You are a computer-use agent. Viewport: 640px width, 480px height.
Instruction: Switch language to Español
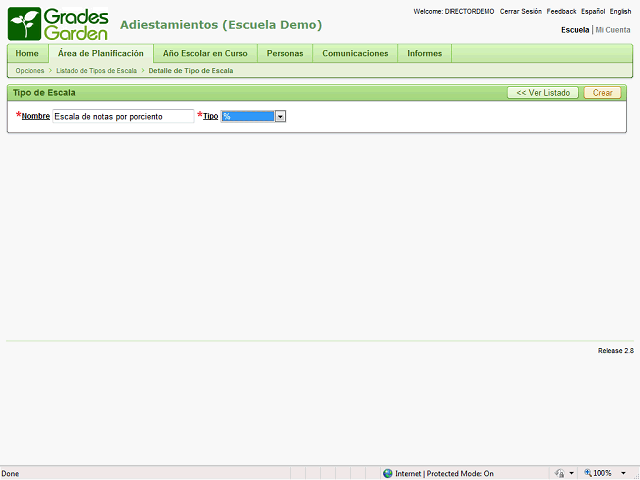point(593,11)
